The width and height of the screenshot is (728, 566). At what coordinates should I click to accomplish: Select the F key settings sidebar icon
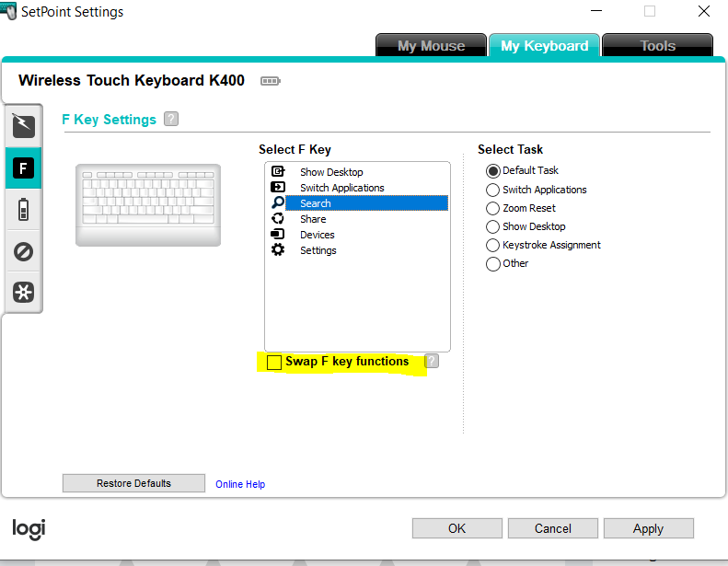pos(23,167)
